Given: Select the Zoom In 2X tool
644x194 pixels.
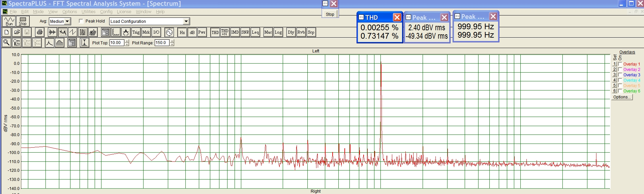Looking at the screenshot, I should tap(17, 43).
